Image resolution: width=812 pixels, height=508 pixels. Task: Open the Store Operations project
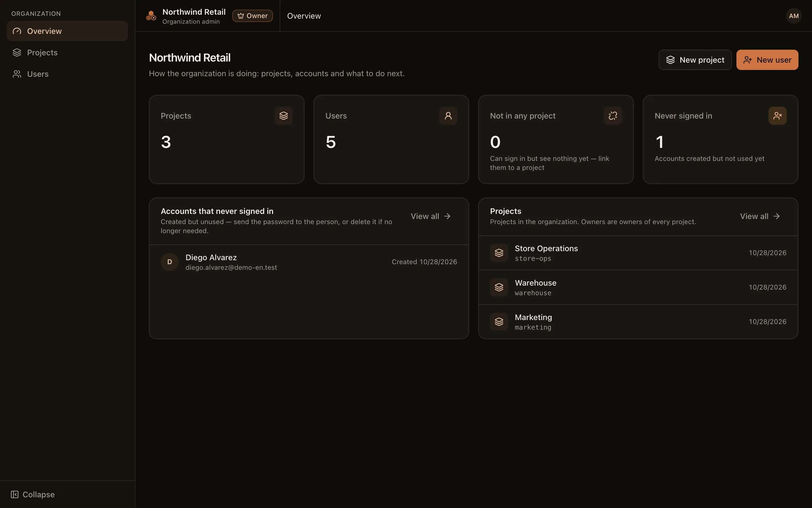pos(638,253)
